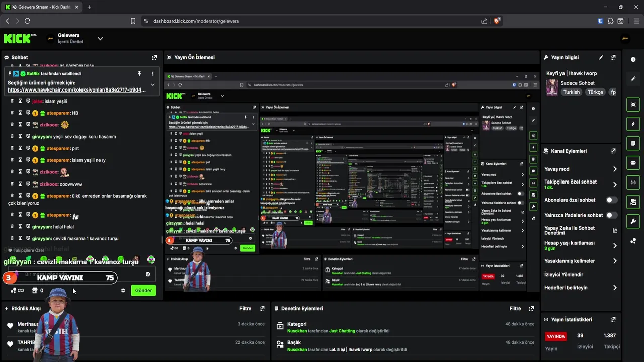The width and height of the screenshot is (644, 362).
Task: Pop out the Denetim Eylemleri panel
Action: (531, 308)
